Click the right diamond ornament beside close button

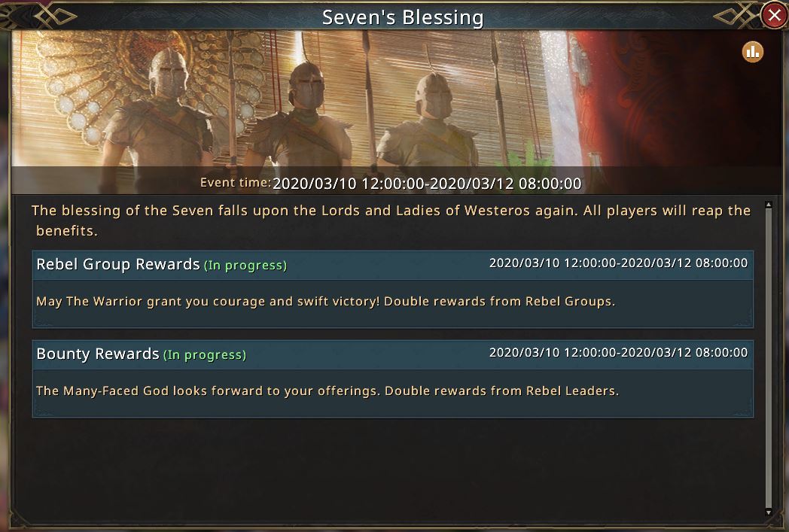(x=735, y=17)
